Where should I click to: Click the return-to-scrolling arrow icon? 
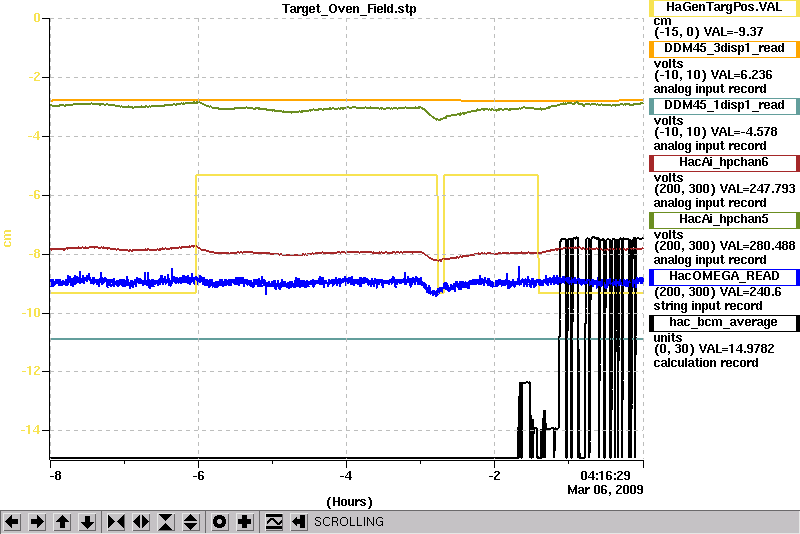pos(299,522)
